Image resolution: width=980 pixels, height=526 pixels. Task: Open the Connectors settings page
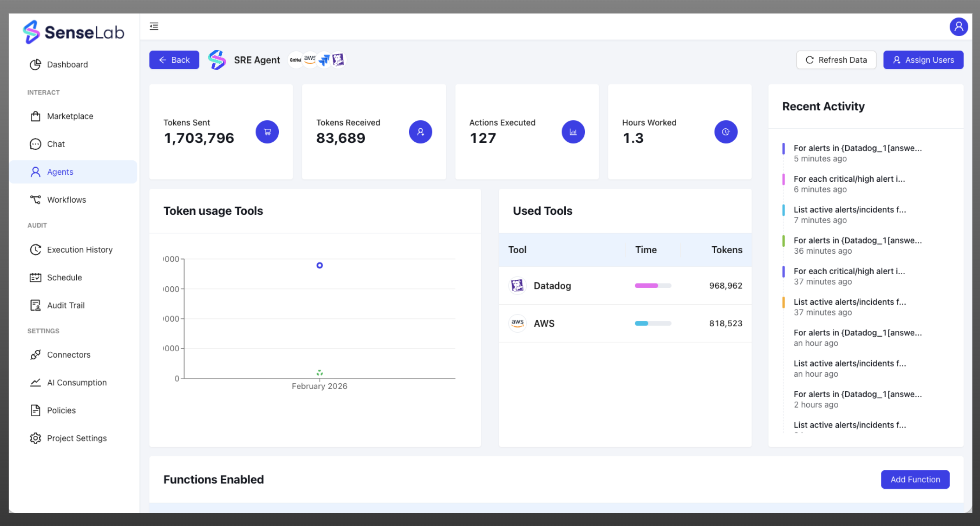click(69, 355)
